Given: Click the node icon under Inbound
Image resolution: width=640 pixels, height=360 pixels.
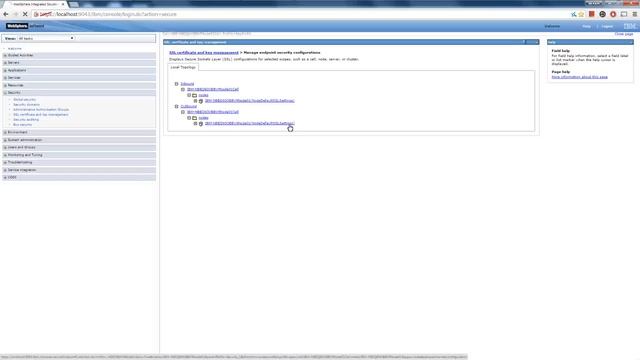Looking at the screenshot, I should pos(201,101).
